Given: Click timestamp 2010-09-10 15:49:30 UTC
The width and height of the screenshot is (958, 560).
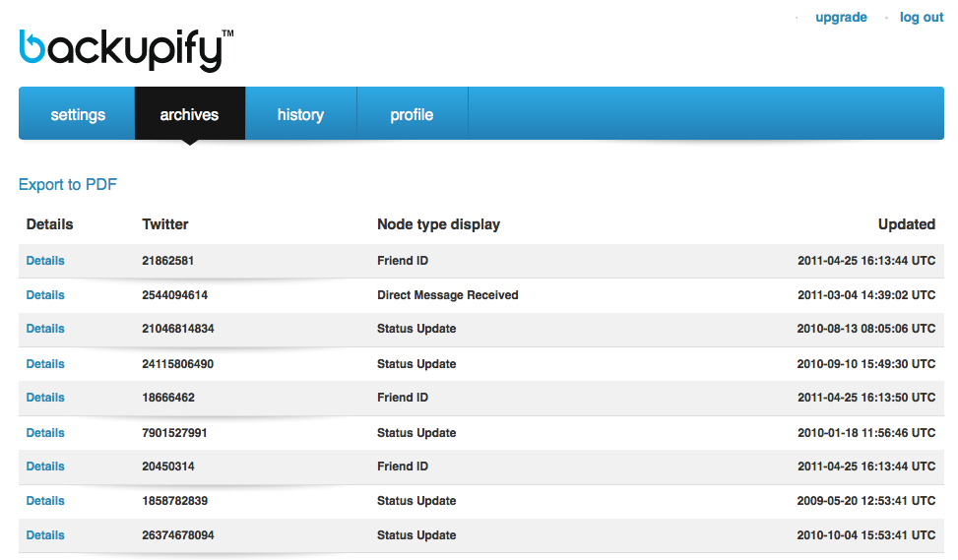Looking at the screenshot, I should pyautogui.click(x=866, y=364).
